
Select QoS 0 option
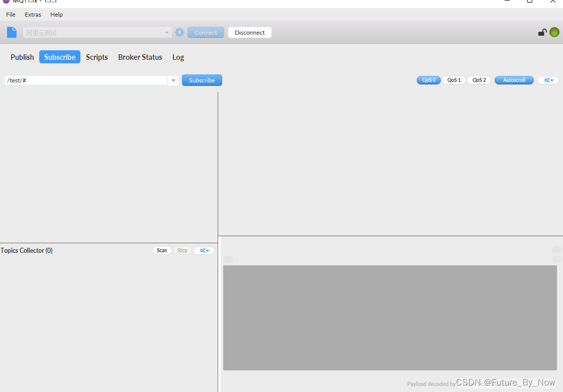(x=429, y=80)
